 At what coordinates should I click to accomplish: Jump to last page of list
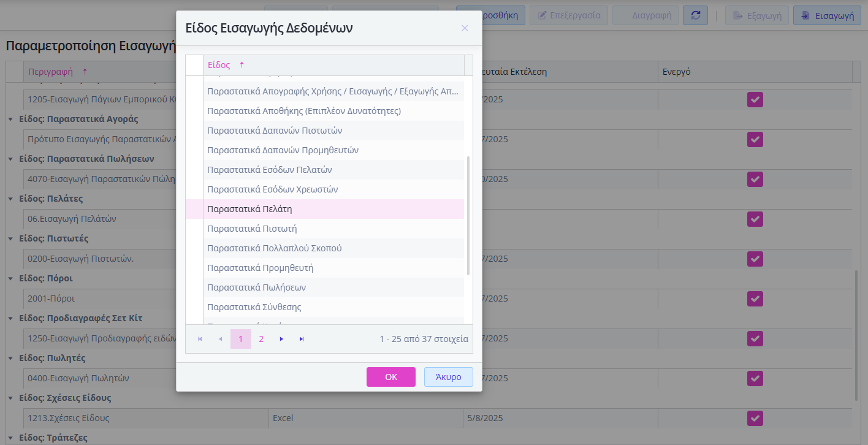302,339
